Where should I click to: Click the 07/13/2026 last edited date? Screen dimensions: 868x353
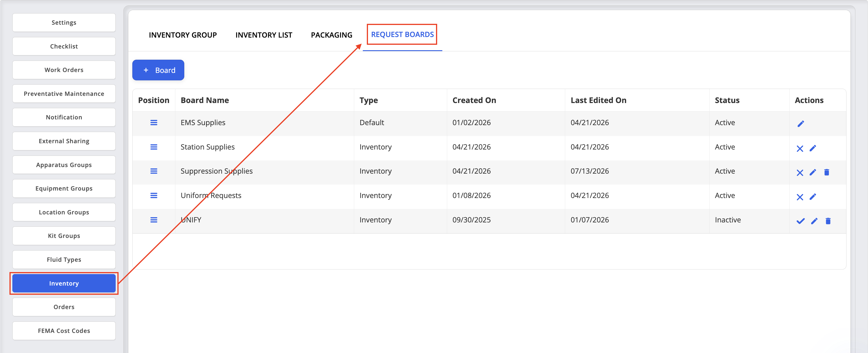point(589,171)
